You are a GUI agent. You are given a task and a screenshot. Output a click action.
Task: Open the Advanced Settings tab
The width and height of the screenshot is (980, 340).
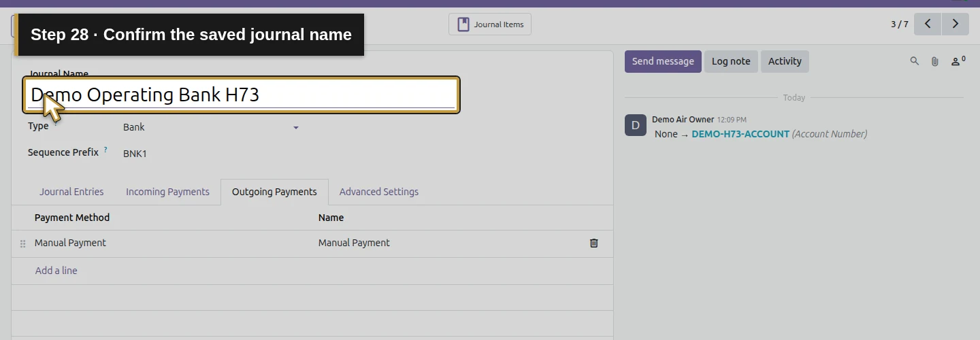tap(379, 192)
